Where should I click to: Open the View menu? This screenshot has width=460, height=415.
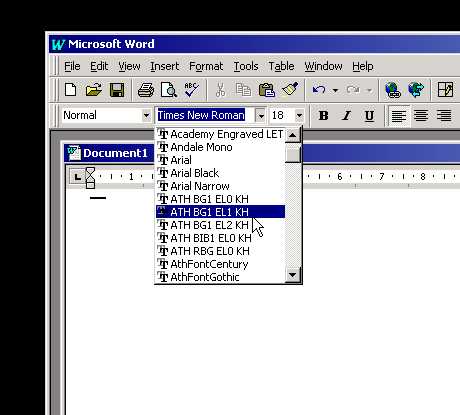(129, 66)
